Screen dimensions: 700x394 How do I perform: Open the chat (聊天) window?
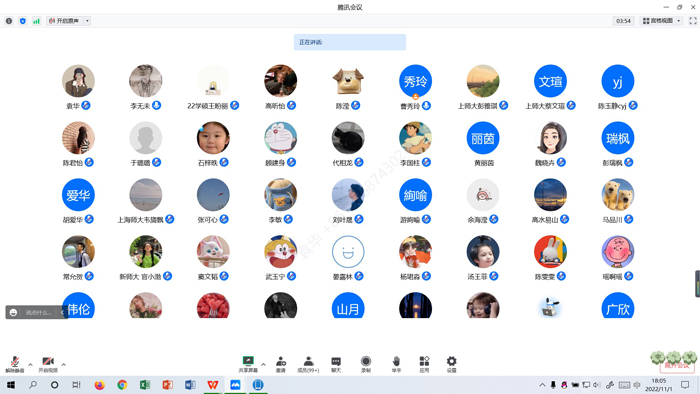coord(336,364)
